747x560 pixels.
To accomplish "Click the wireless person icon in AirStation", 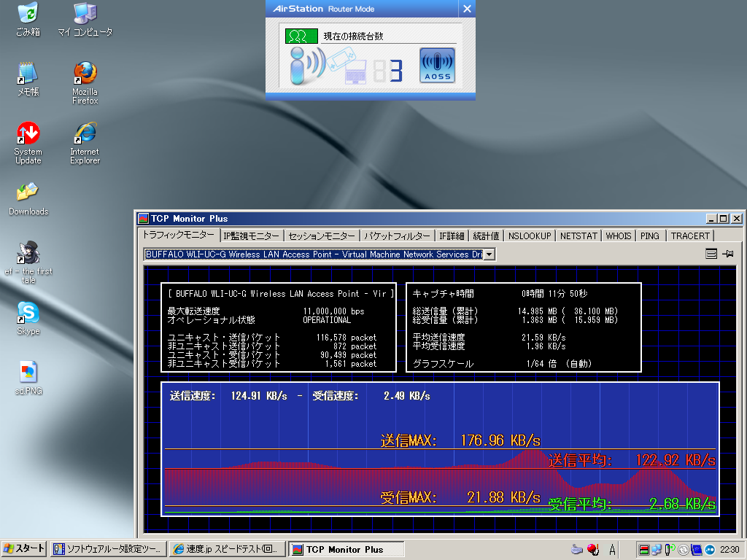I will [x=307, y=66].
